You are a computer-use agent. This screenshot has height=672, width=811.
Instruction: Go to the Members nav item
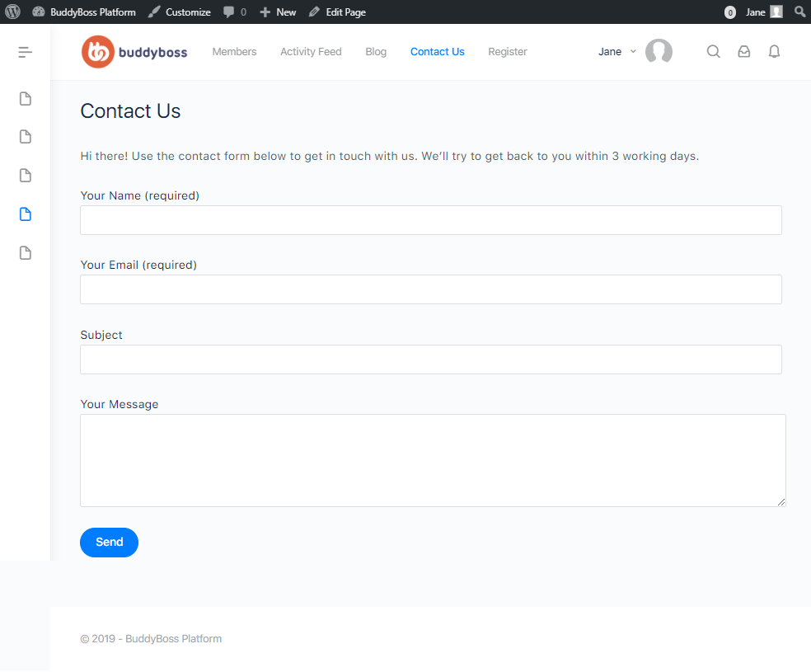point(234,52)
